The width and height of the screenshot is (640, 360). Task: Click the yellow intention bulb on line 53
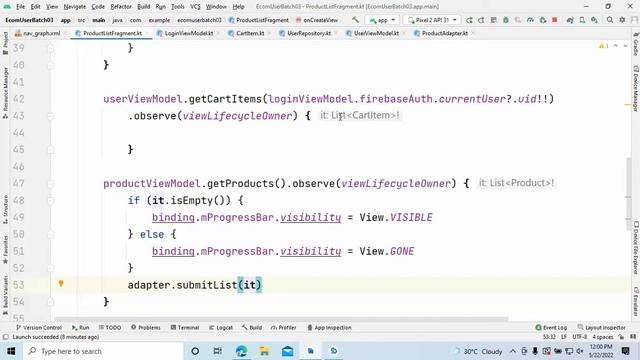61,283
